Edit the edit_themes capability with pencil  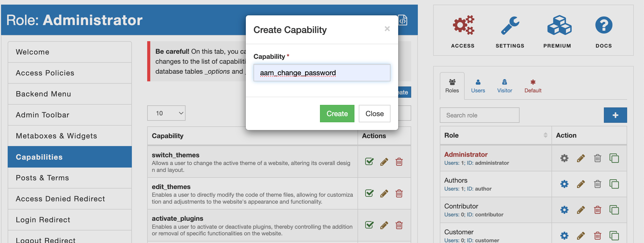tap(384, 193)
